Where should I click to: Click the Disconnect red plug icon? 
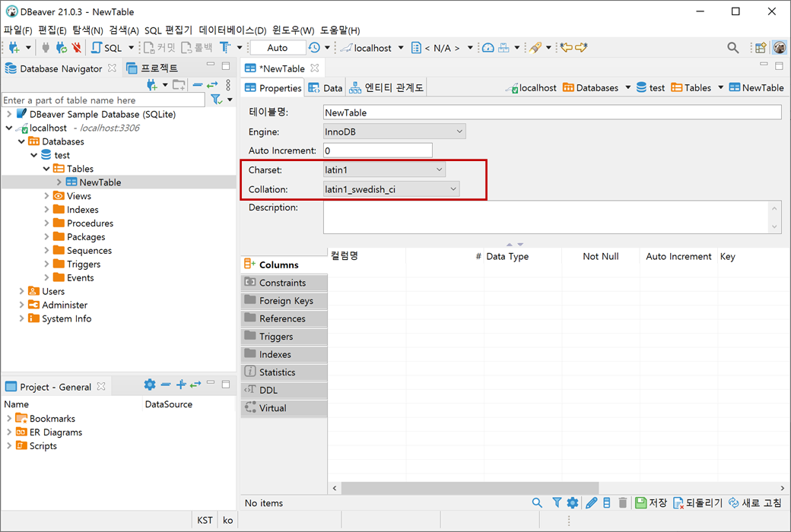click(x=77, y=47)
